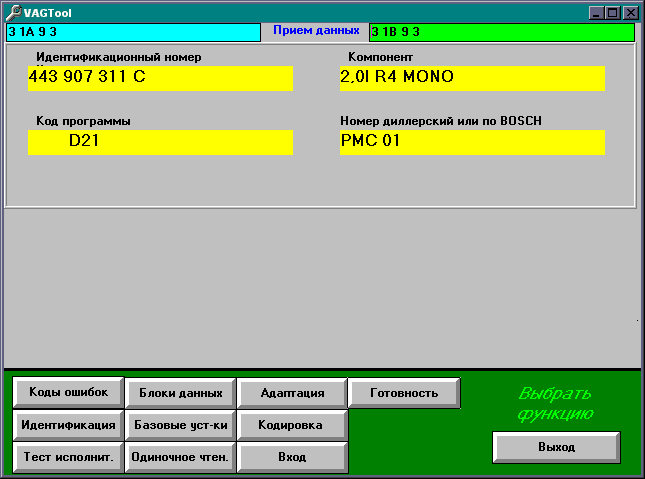Open Блоки данных measuring blocks
Screen dimensions: 645x479
(181, 393)
